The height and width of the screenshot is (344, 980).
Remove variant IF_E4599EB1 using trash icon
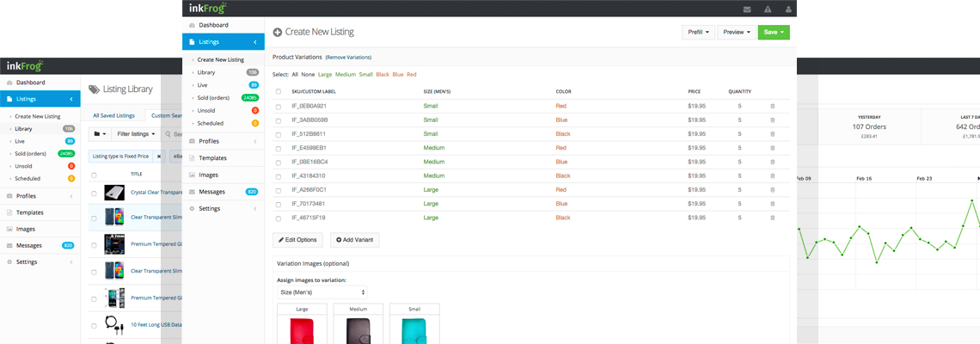click(772, 148)
